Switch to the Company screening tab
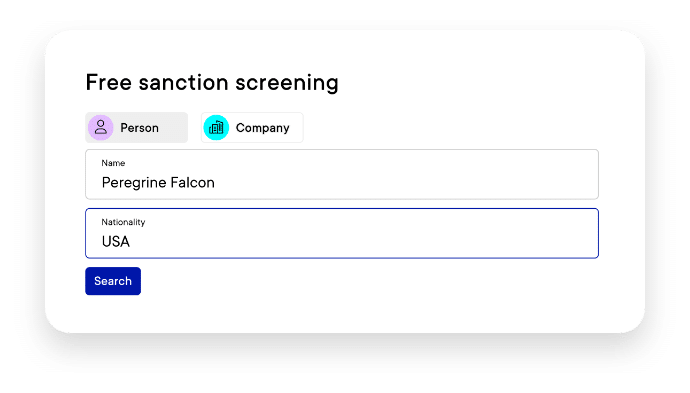Image resolution: width=690 pixels, height=393 pixels. pyautogui.click(x=252, y=128)
